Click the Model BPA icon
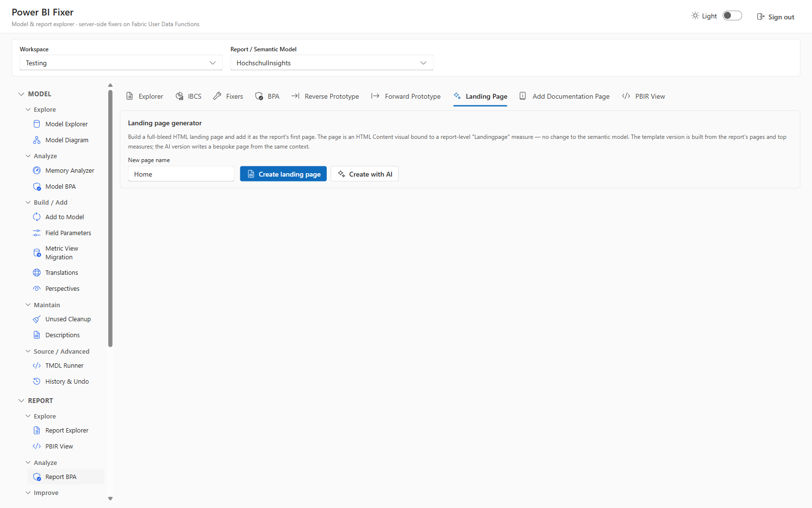 (37, 186)
